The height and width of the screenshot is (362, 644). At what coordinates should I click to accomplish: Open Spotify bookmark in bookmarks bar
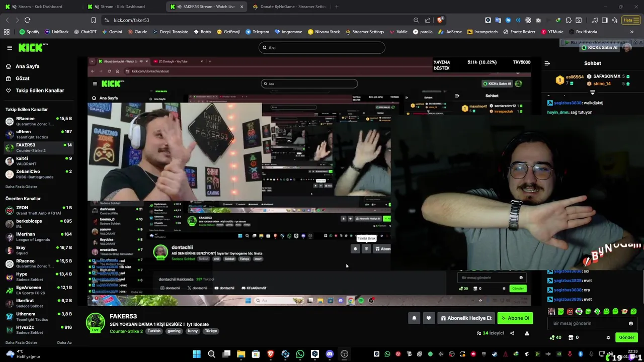coord(29,32)
